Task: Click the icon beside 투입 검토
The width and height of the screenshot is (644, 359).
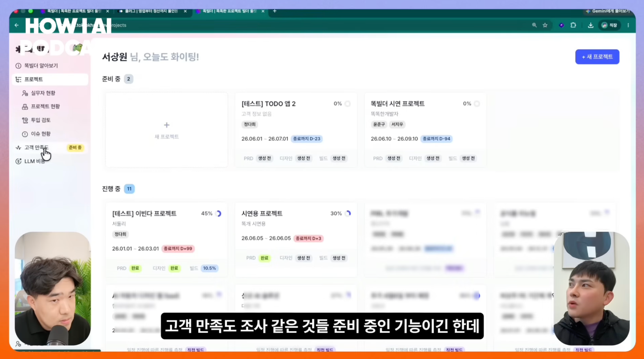Action: coord(25,120)
